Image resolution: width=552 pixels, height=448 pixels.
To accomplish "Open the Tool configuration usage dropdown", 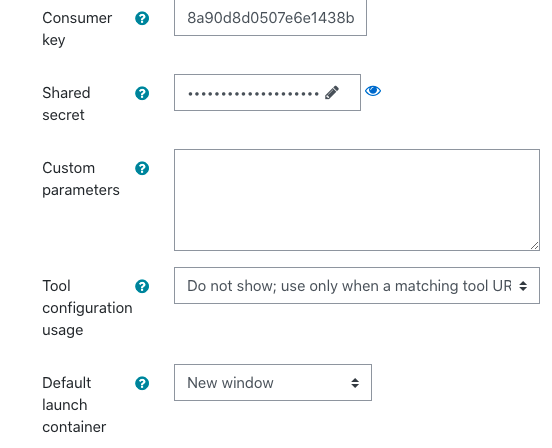I will coord(357,285).
